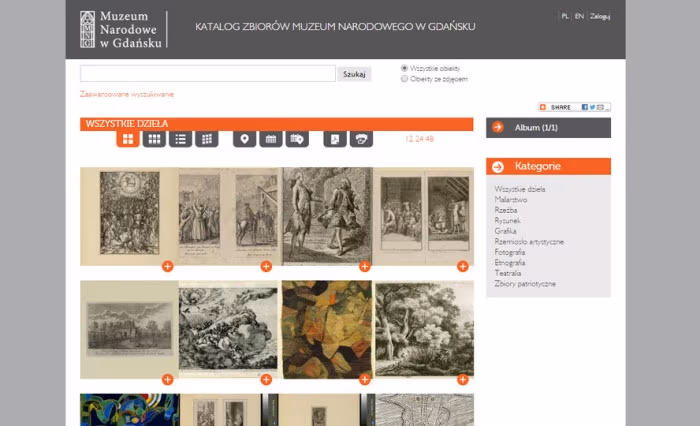Click the SHARE button
The image size is (700, 426).
tap(574, 107)
